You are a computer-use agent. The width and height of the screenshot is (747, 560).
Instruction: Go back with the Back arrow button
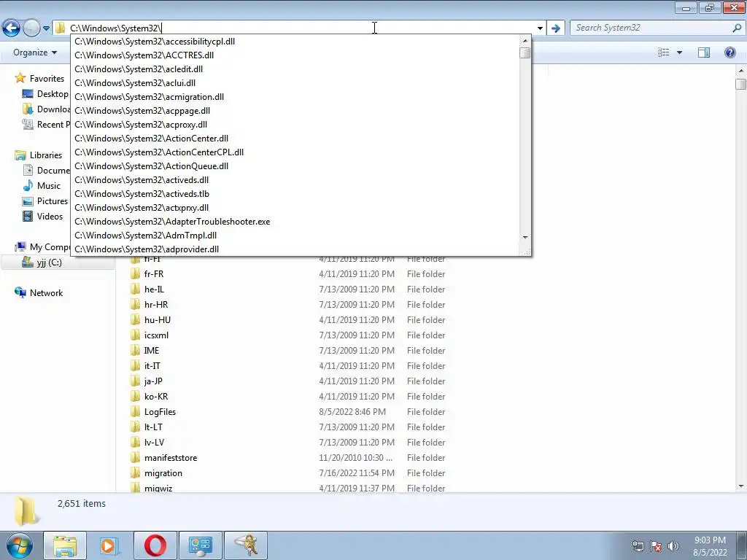click(x=12, y=28)
